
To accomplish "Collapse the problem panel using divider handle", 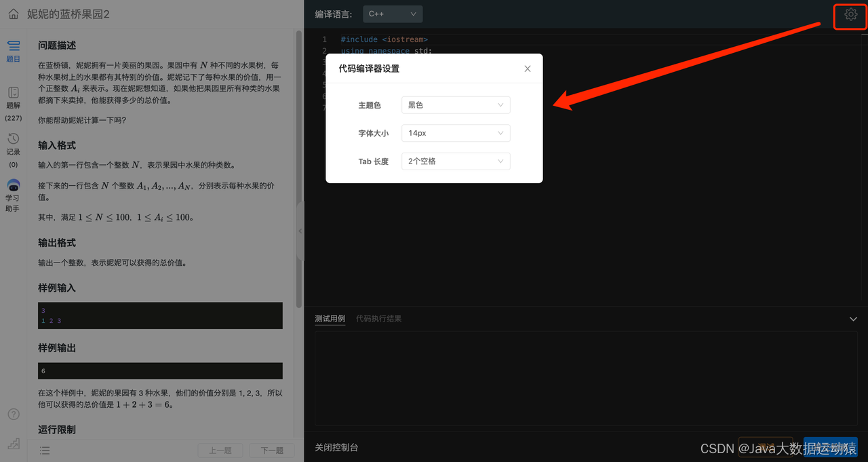I will (300, 231).
